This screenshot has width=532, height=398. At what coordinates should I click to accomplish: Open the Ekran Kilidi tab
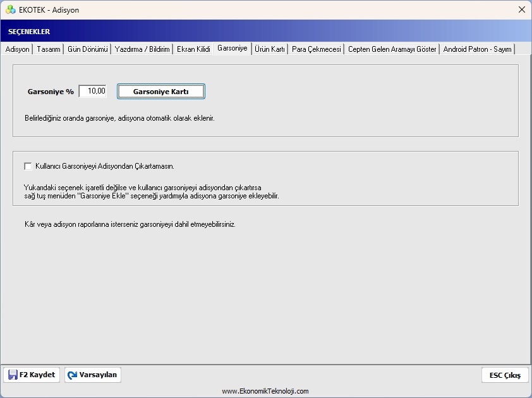193,49
